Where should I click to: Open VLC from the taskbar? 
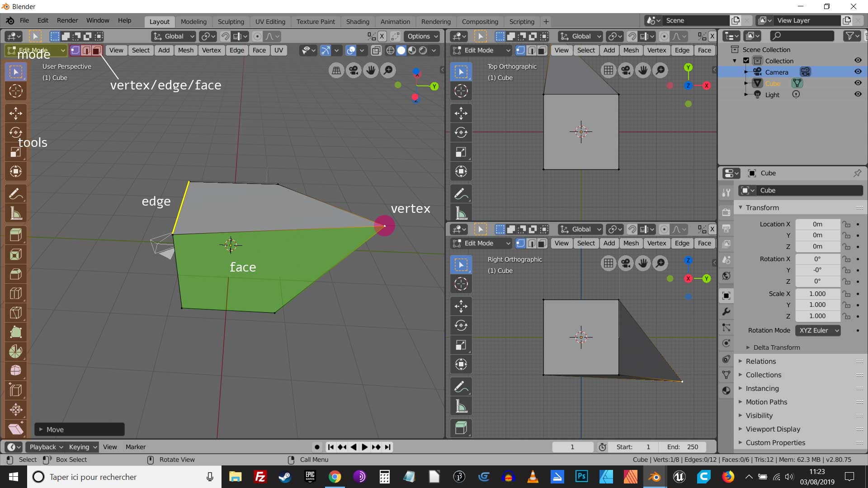[x=533, y=477]
